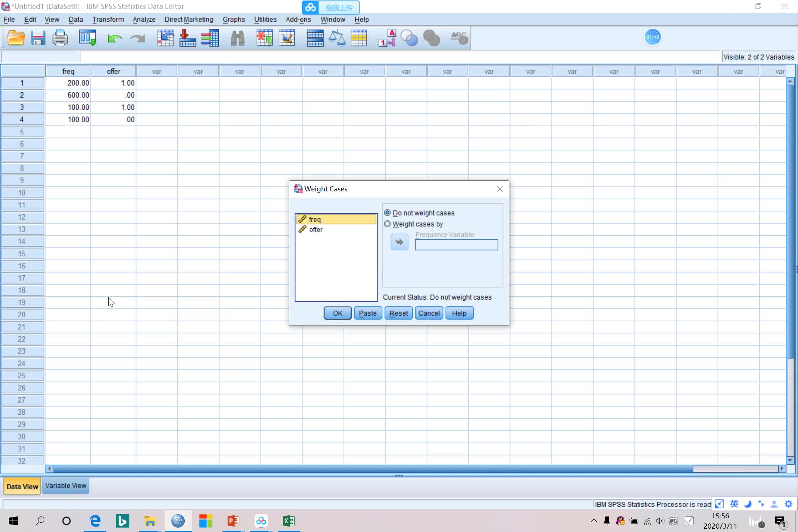
Task: Open File Explorer from the taskbar
Action: pos(150,521)
